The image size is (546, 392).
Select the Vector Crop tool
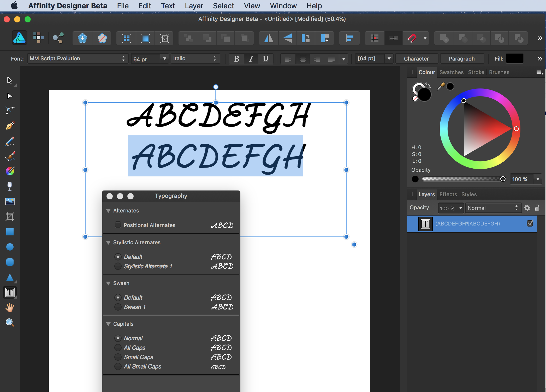coord(10,217)
